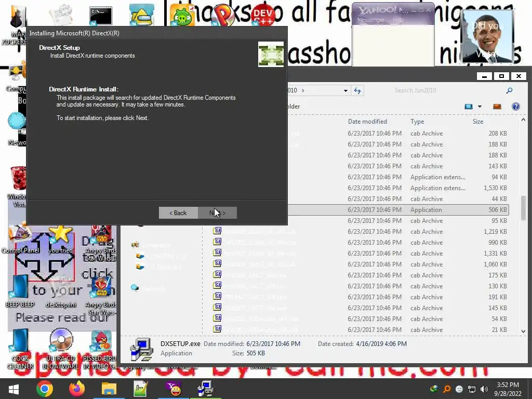Sort files by the Type column header
Screen dimensions: 532x399
417,122
